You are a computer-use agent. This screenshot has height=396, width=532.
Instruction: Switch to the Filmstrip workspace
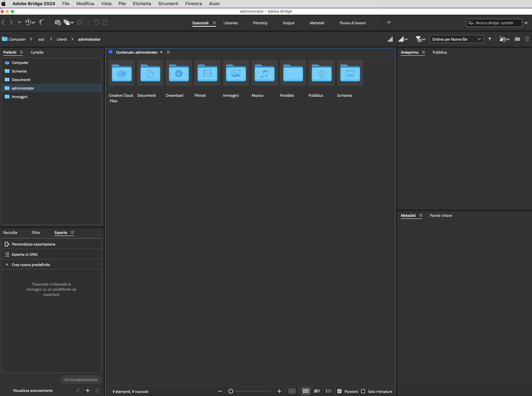tap(260, 23)
